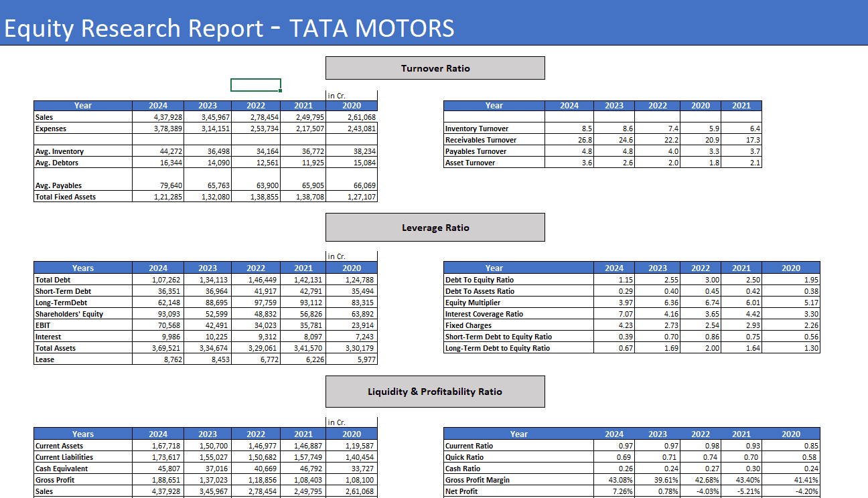This screenshot has width=868, height=498.
Task: Select the Equity Multiplier row label
Action: coord(473,303)
